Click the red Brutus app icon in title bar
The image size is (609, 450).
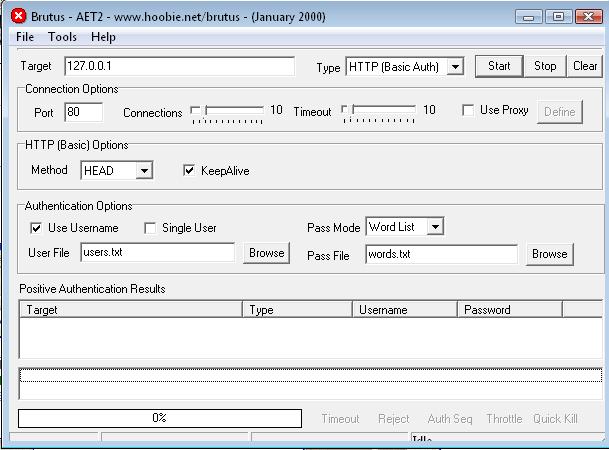pyautogui.click(x=18, y=16)
